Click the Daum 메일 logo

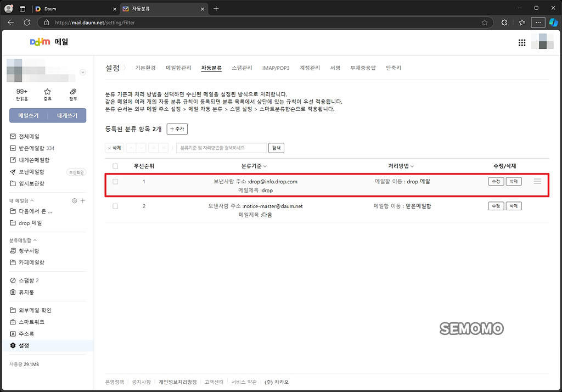[49, 42]
